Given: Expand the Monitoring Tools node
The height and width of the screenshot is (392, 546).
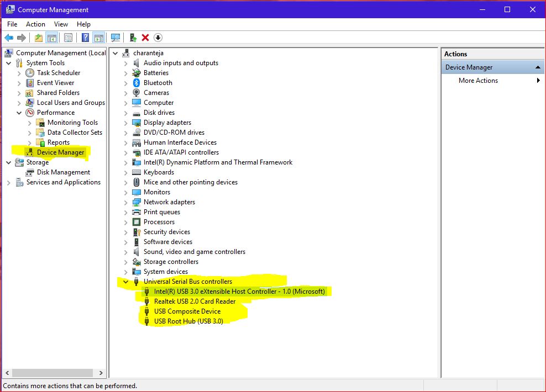Looking at the screenshot, I should (30, 123).
